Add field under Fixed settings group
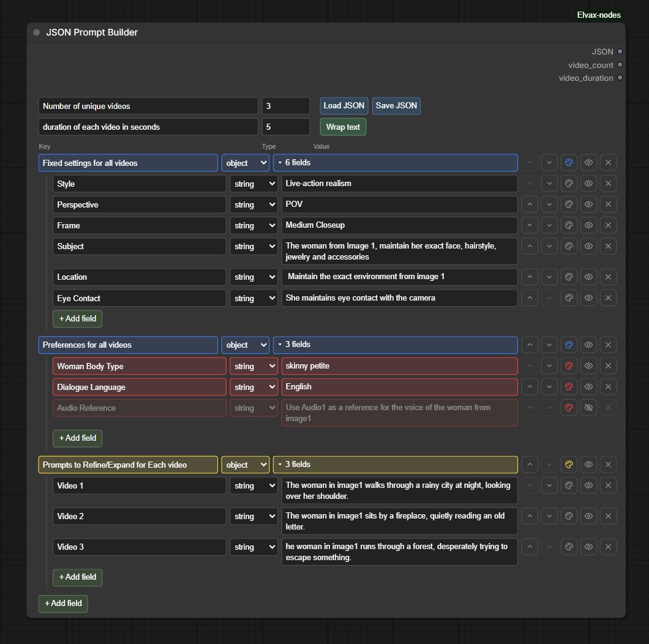The width and height of the screenshot is (649, 644). (x=77, y=319)
